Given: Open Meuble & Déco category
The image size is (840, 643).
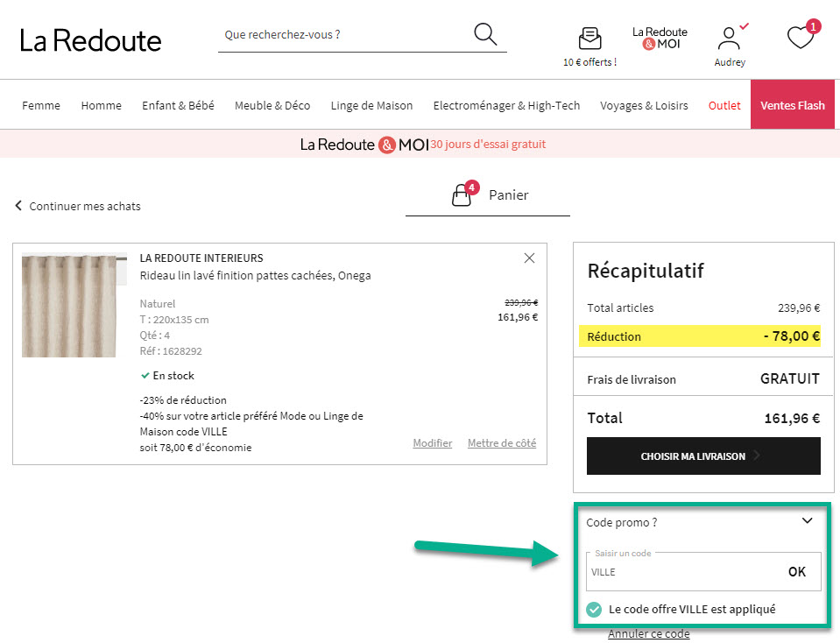Looking at the screenshot, I should pyautogui.click(x=272, y=105).
